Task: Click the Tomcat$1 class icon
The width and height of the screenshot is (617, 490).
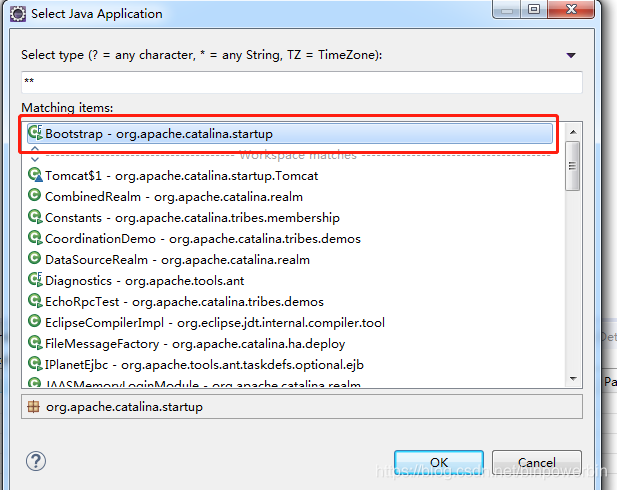Action: coord(35,175)
